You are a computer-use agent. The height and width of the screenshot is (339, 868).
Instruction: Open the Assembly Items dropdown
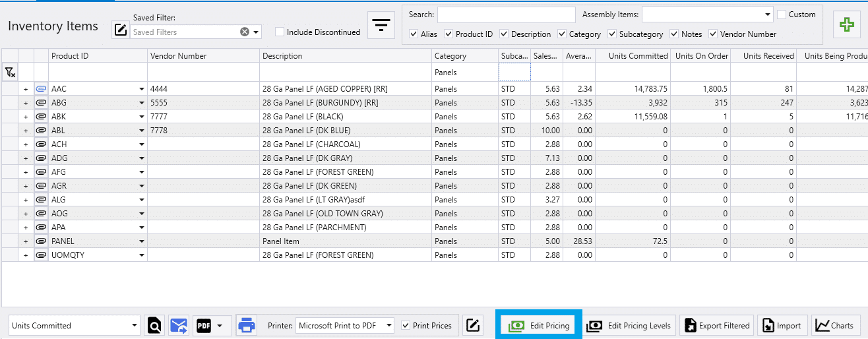pyautogui.click(x=768, y=15)
